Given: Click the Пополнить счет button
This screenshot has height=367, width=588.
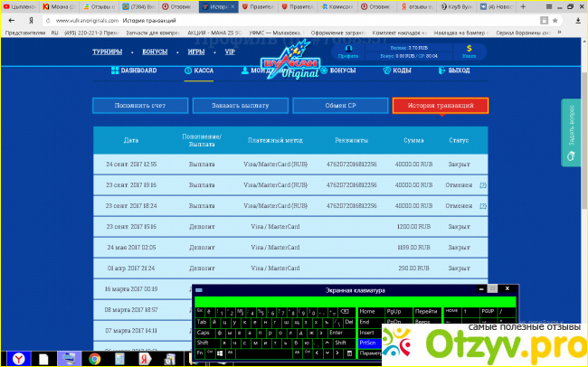Looking at the screenshot, I should point(141,106).
